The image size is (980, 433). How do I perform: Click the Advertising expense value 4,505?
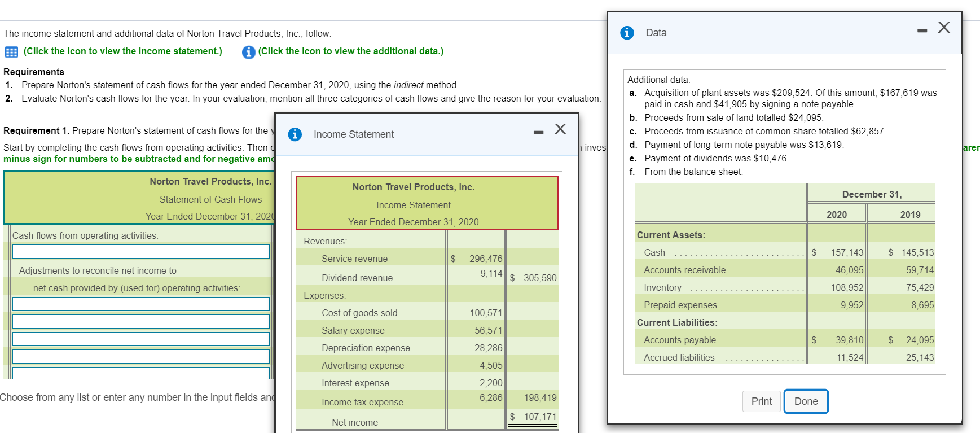491,366
